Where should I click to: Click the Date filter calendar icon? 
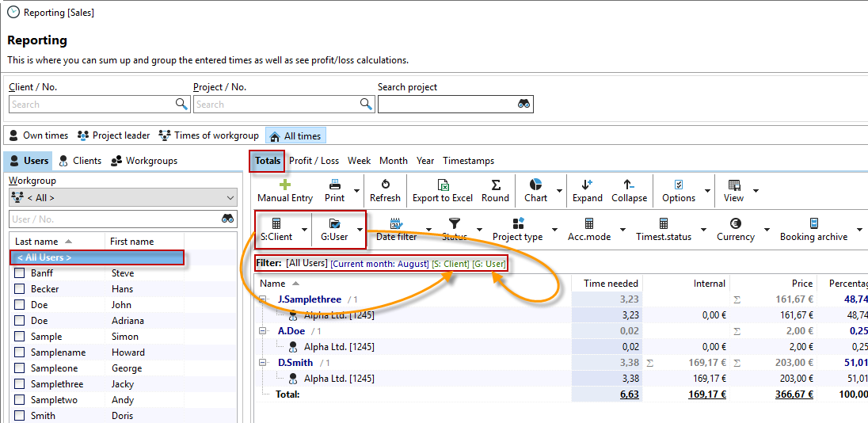[396, 224]
